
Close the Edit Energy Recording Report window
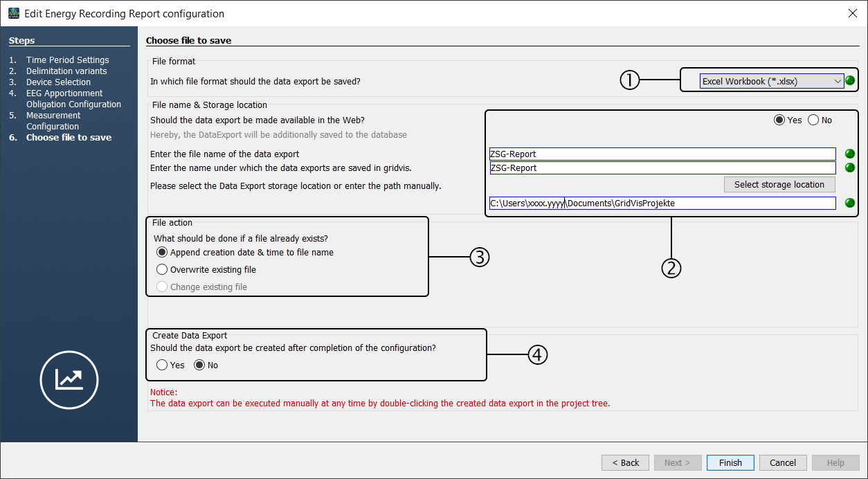point(852,13)
